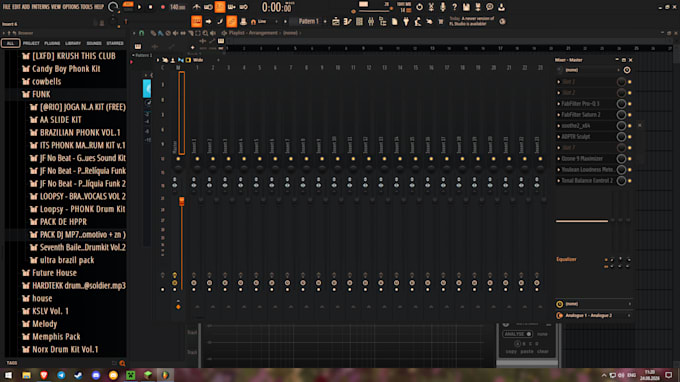Click the red Record button
This screenshot has height=382, width=680.
pos(163,7)
